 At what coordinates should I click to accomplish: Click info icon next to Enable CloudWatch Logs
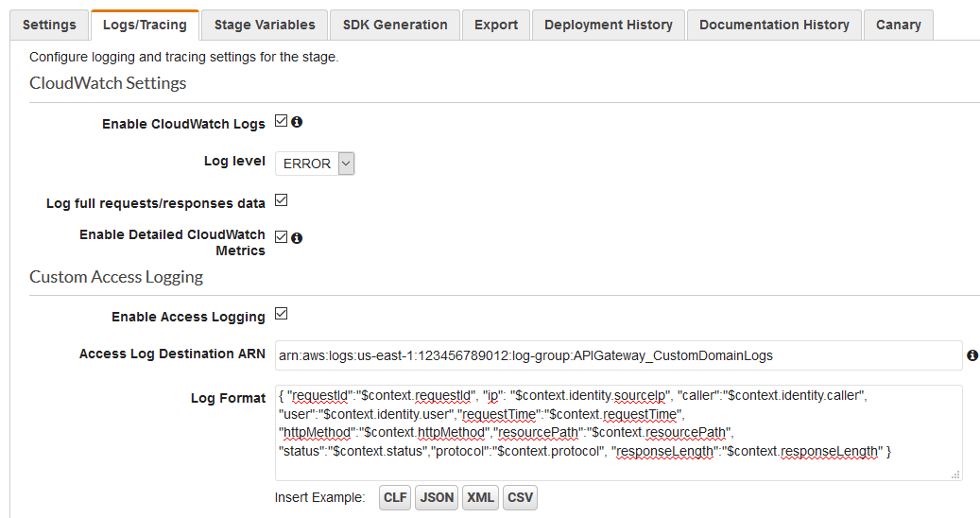tap(297, 122)
